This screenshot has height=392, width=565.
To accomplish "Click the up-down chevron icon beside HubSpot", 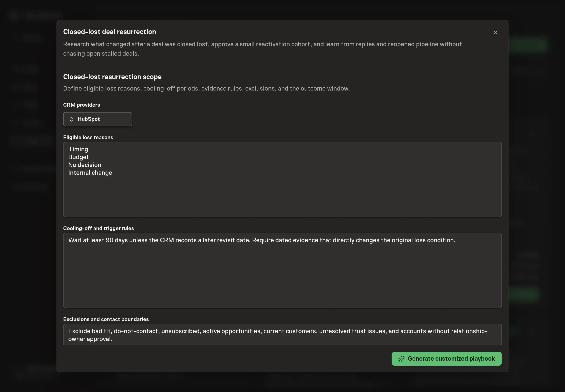I will [x=71, y=119].
